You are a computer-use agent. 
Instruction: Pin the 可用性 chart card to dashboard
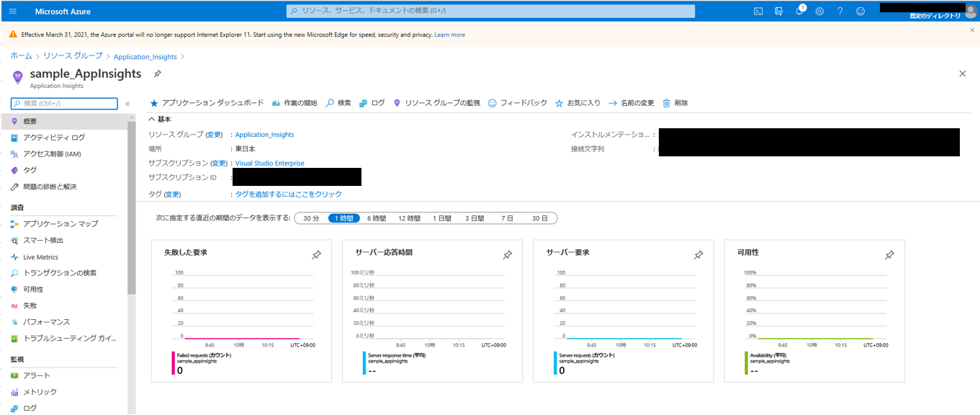point(889,255)
